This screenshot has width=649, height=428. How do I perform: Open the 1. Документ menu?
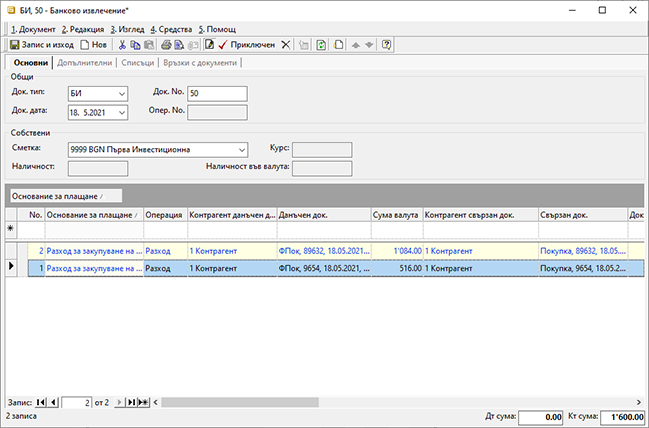(33, 29)
